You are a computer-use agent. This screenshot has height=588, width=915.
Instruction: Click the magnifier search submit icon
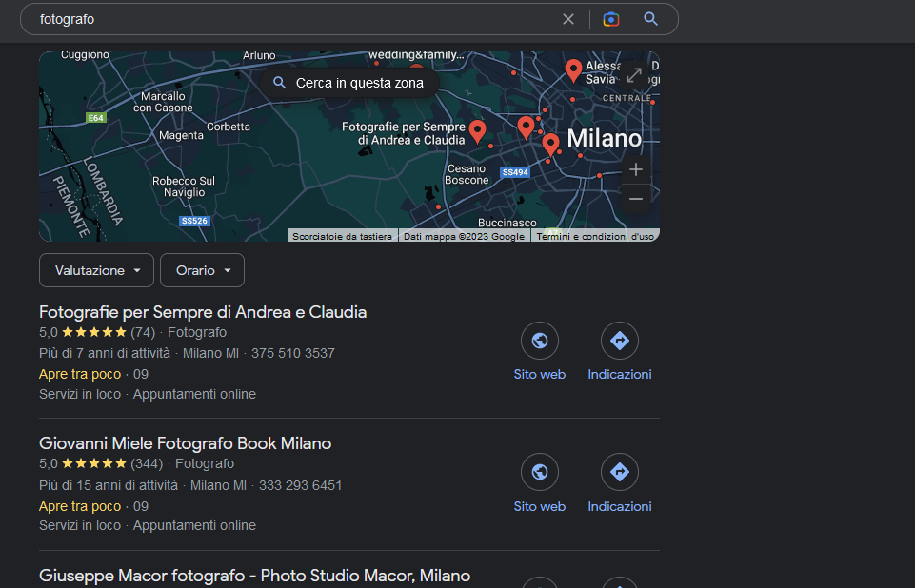pyautogui.click(x=650, y=19)
